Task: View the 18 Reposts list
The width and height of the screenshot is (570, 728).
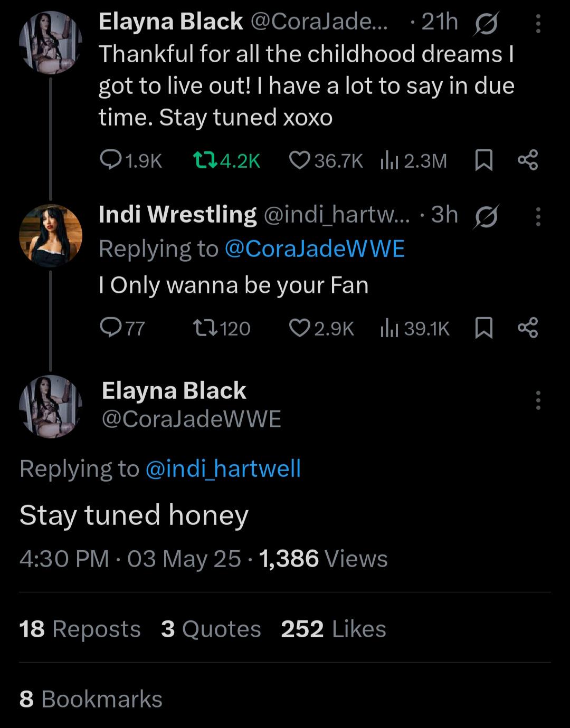Action: coord(80,629)
